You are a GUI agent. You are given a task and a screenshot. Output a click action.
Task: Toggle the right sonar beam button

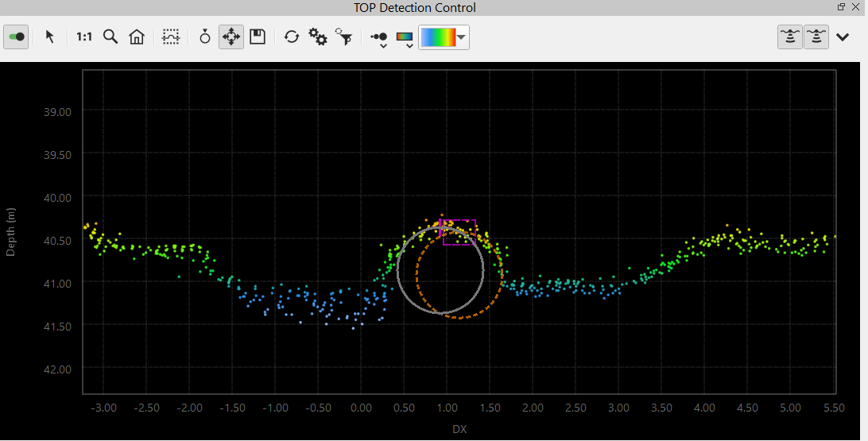tap(816, 37)
